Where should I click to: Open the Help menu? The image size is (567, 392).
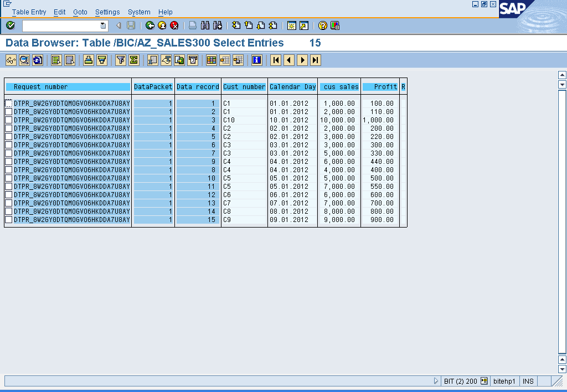[165, 12]
